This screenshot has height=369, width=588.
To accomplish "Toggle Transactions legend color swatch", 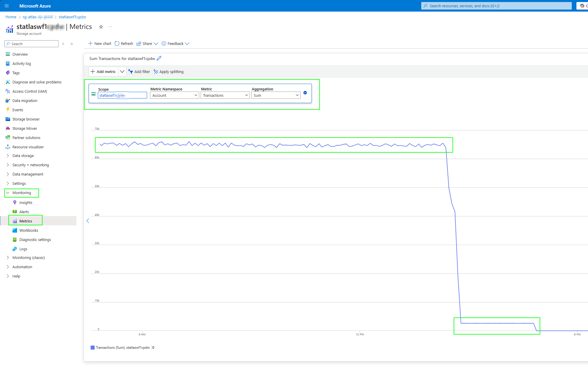I will point(93,348).
